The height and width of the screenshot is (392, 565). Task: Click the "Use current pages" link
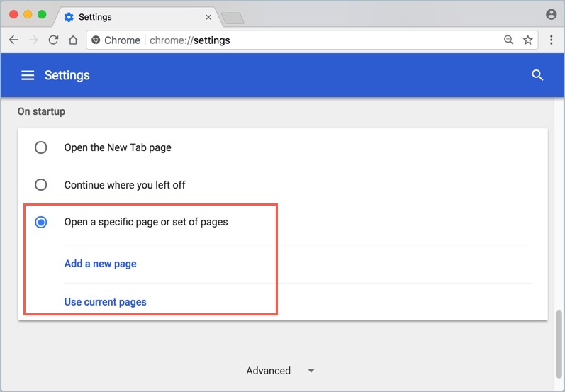coord(105,302)
